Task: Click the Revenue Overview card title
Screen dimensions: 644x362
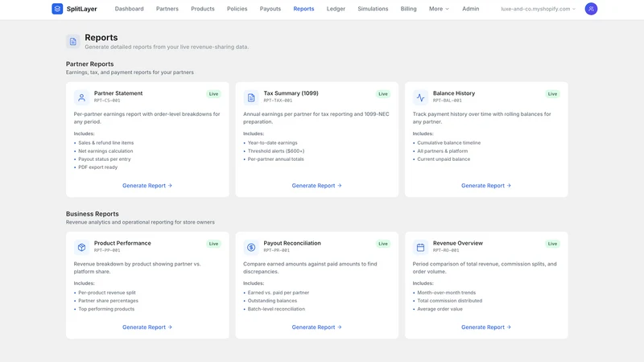Action: 458,243
